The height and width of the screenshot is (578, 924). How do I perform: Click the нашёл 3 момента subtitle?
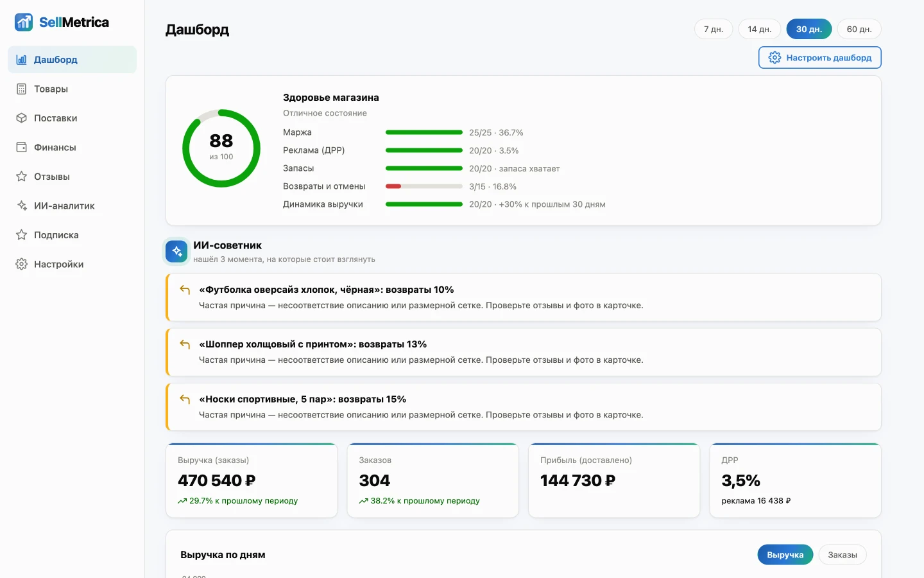[x=284, y=259]
